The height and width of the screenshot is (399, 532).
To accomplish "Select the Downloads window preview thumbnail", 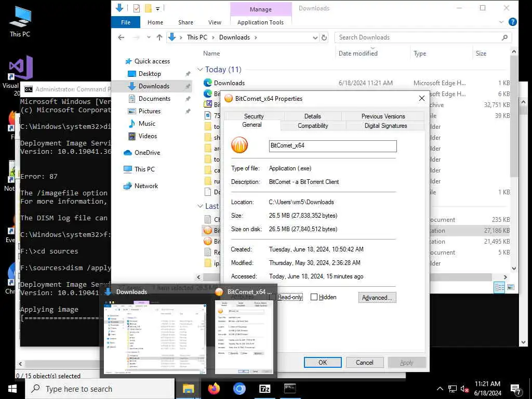I will click(155, 338).
